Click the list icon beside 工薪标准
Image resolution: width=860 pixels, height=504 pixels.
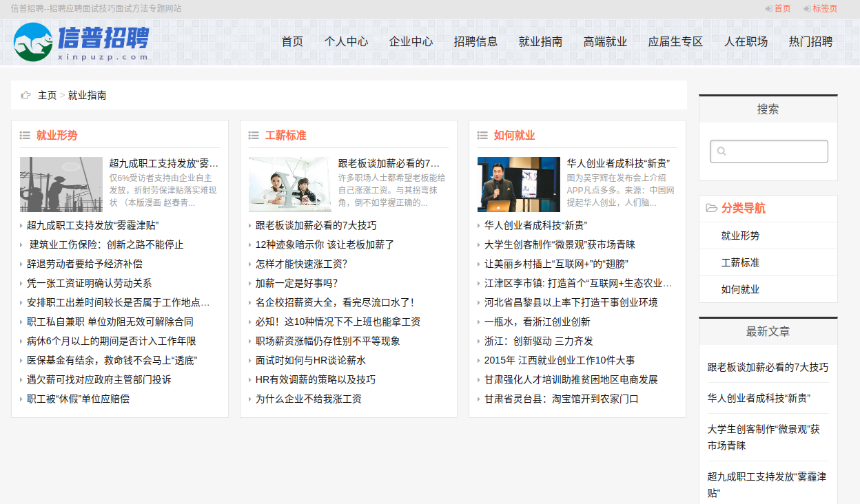(254, 136)
